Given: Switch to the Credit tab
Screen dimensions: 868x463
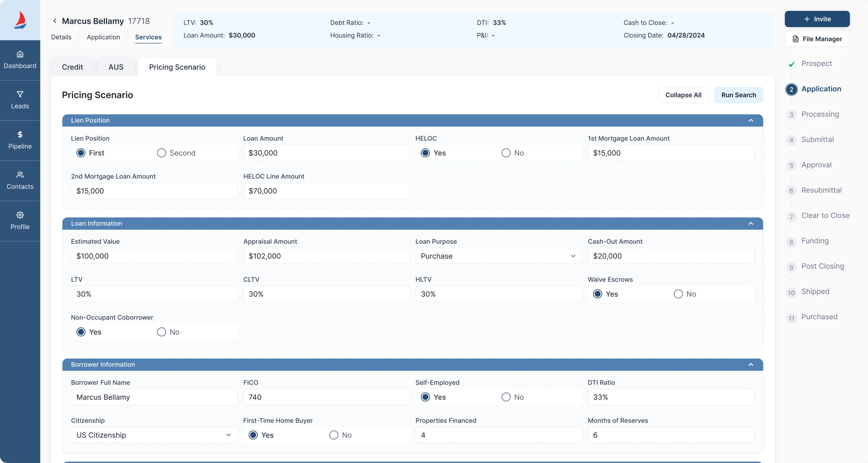Looking at the screenshot, I should pos(72,67).
